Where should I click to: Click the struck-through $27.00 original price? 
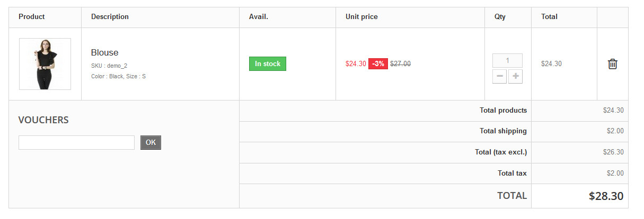(400, 64)
